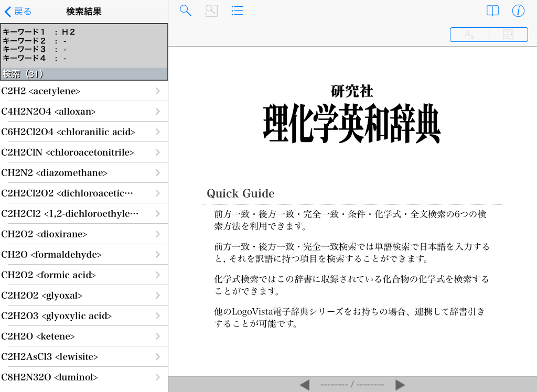This screenshot has width=537, height=392.
Task: Open the bookmarks book icon
Action: pyautogui.click(x=492, y=11)
